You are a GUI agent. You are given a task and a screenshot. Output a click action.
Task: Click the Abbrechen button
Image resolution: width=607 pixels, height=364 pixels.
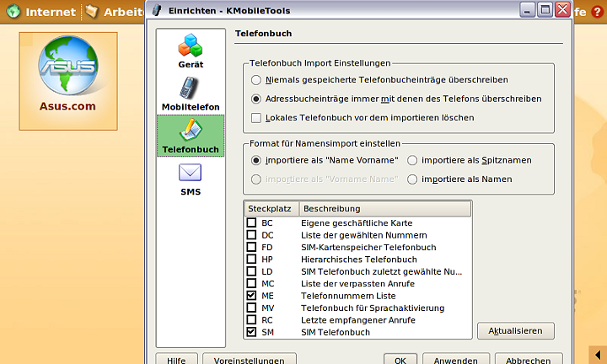(529, 360)
